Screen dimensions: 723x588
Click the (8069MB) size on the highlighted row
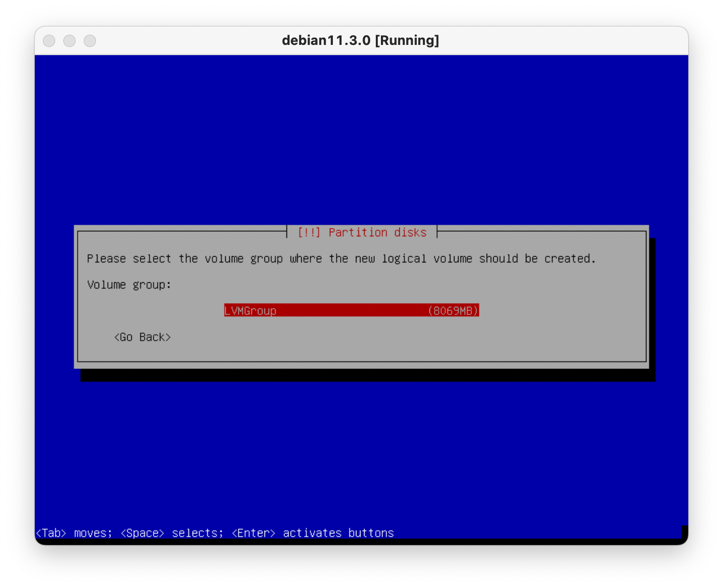(453, 311)
